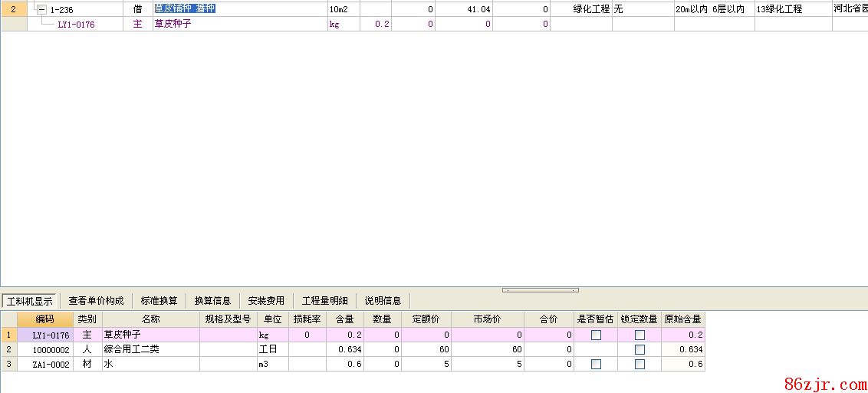This screenshot has width=868, height=393.
Task: Select the 安装费用 tab
Action: 266,301
